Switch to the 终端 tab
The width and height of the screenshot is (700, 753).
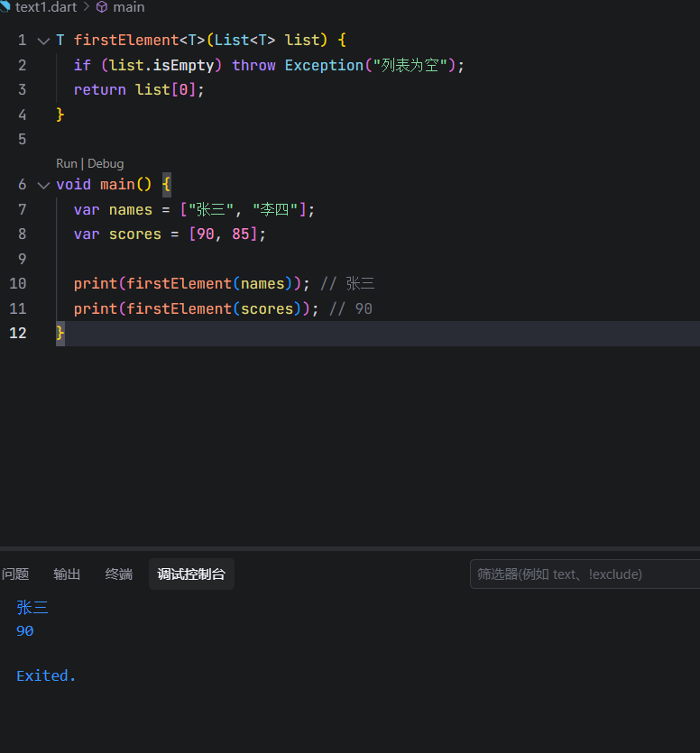119,574
